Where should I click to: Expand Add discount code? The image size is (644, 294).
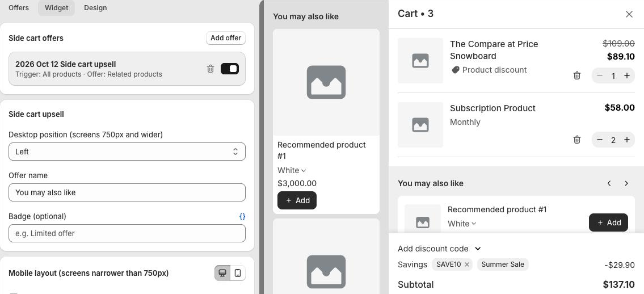coord(439,249)
